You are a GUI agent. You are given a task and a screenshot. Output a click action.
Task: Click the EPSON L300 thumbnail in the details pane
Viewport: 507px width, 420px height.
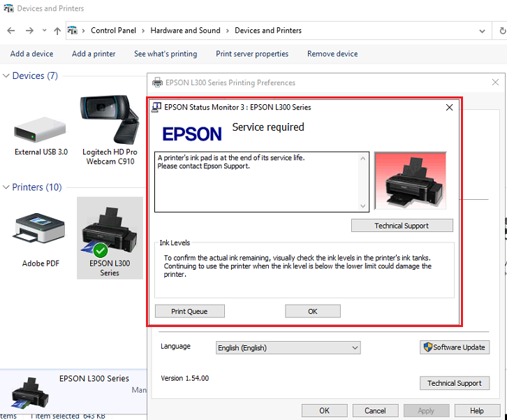30,393
